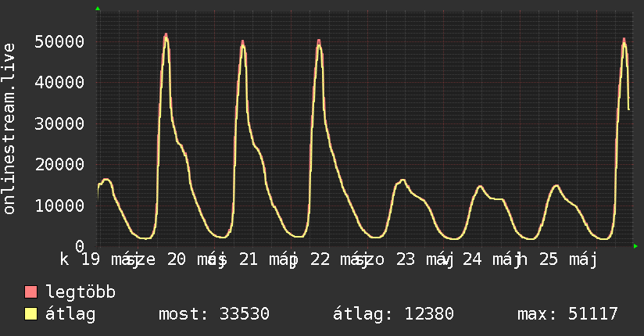Select the átlag legend label beside yellow swatch
This screenshot has height=336, width=644.
click(70, 314)
